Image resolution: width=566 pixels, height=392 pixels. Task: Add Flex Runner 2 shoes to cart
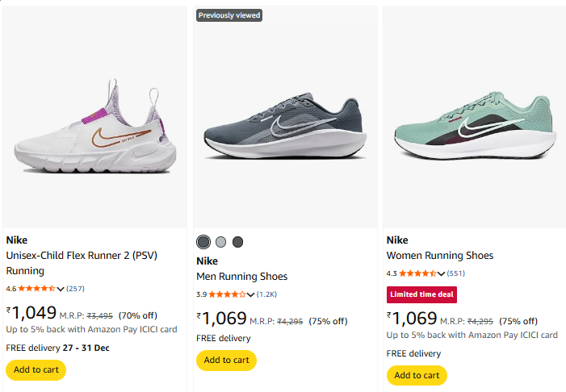tap(36, 370)
